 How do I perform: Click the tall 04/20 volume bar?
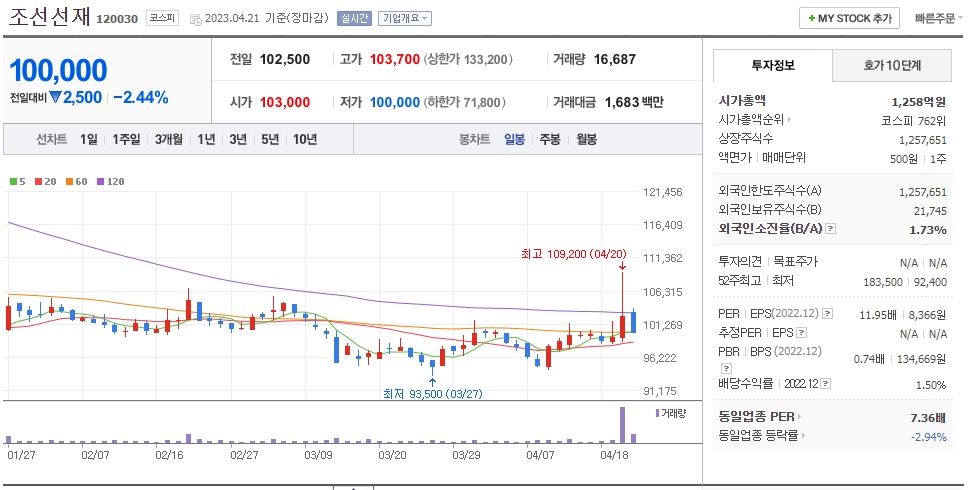(622, 425)
